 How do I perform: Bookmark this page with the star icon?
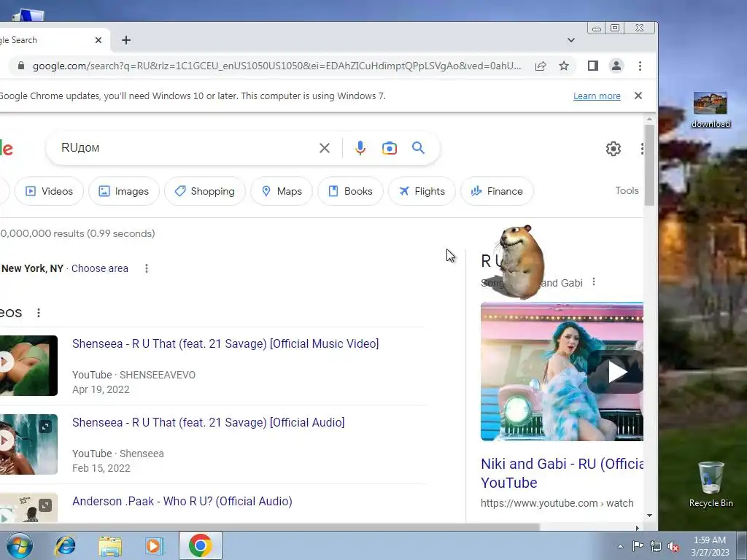click(x=564, y=66)
